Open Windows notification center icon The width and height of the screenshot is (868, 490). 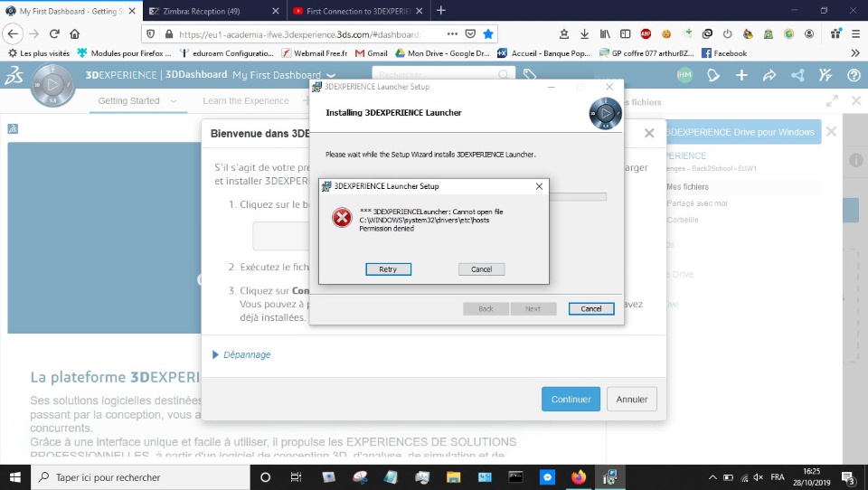point(847,478)
